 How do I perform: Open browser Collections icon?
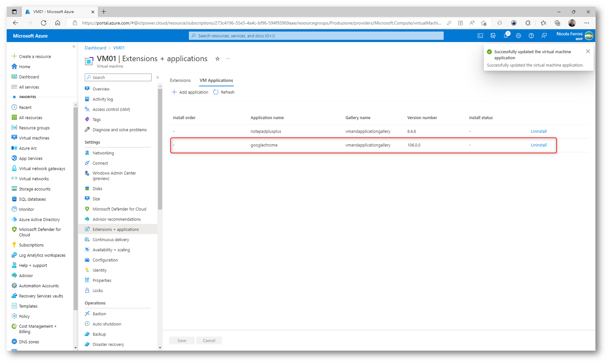557,23
